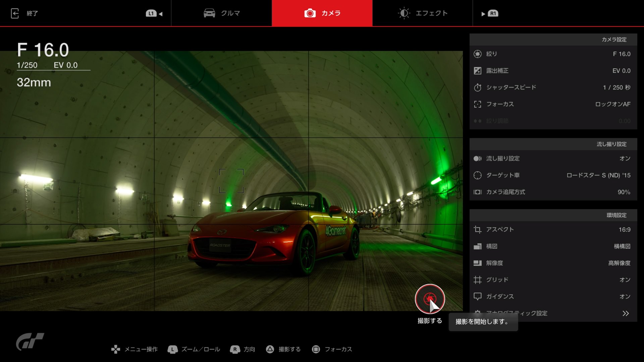Click the shutter speed stopwatch icon
The width and height of the screenshot is (644, 362).
point(478,87)
